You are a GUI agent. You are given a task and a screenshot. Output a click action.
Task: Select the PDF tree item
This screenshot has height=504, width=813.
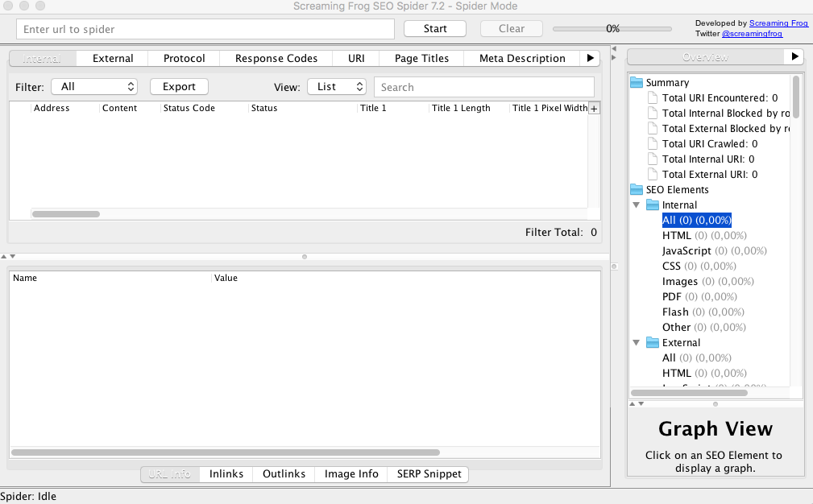[x=699, y=297]
